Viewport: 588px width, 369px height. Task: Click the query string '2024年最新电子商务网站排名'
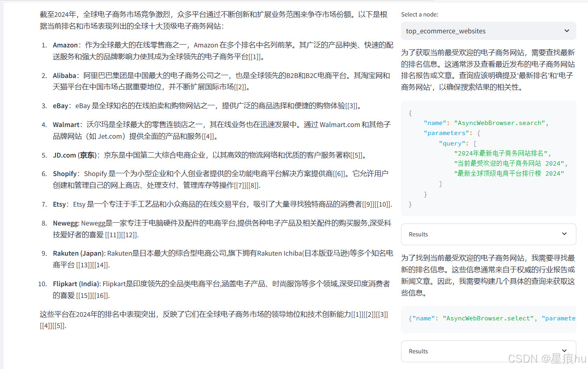click(501, 153)
